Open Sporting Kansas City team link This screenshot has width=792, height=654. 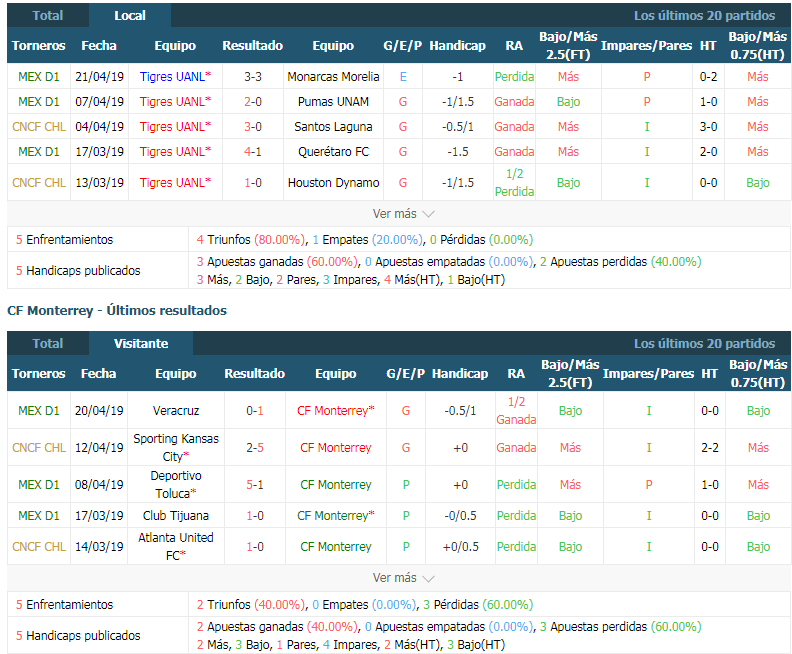176,447
